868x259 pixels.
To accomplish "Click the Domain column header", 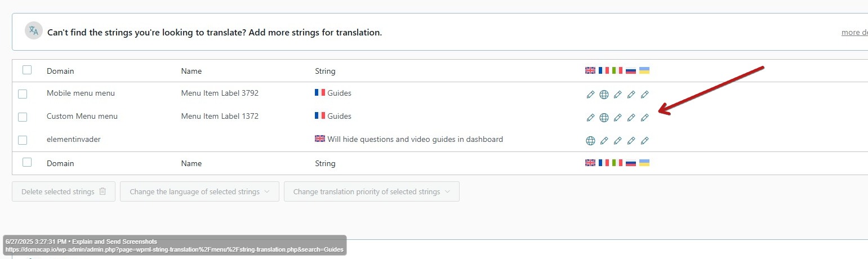I will coord(60,71).
